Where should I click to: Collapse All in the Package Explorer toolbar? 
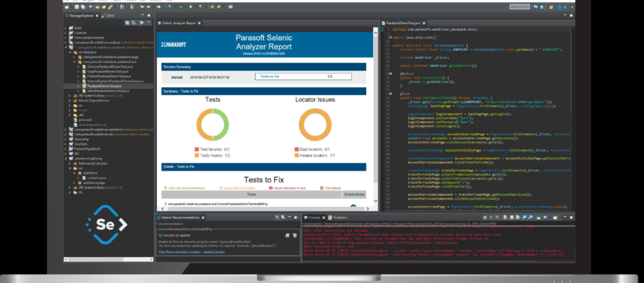pos(127,23)
